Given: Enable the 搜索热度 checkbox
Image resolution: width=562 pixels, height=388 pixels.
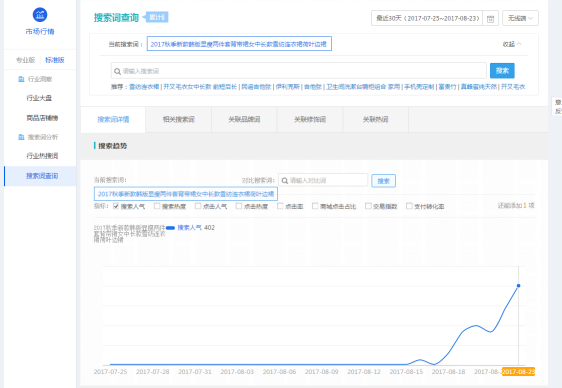Looking at the screenshot, I should tap(157, 206).
